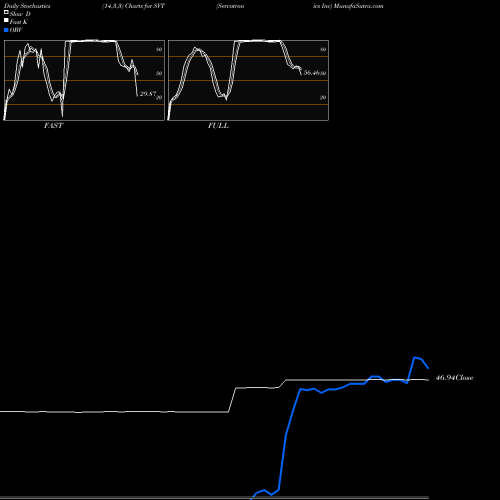This screenshot has width=500, height=500.
Task: Click the Slow D legend swatch
Action: coord(6,12)
